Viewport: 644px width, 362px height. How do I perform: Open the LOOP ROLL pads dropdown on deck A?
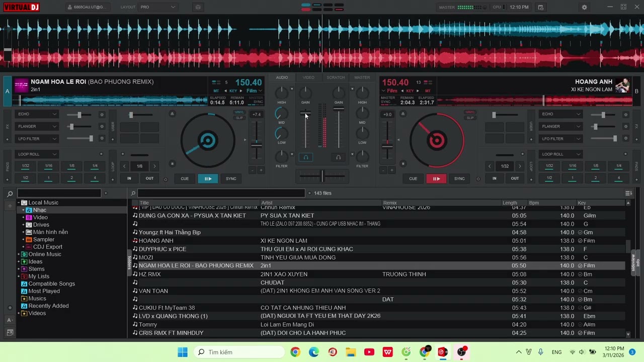coord(37,154)
